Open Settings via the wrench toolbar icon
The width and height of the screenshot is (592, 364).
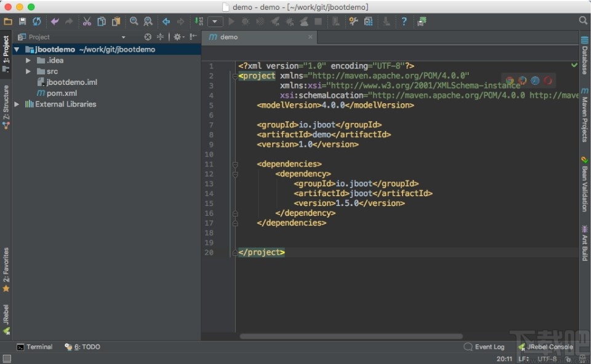[x=353, y=22]
